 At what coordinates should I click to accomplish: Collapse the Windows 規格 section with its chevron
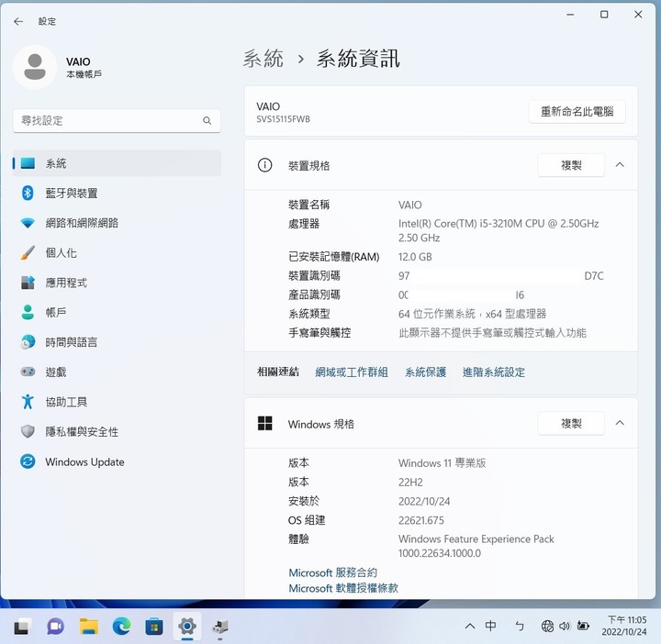(x=620, y=423)
